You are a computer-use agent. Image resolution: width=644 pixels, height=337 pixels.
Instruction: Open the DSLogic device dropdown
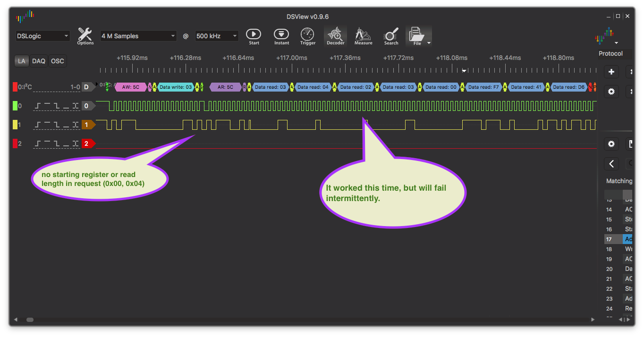pyautogui.click(x=42, y=36)
